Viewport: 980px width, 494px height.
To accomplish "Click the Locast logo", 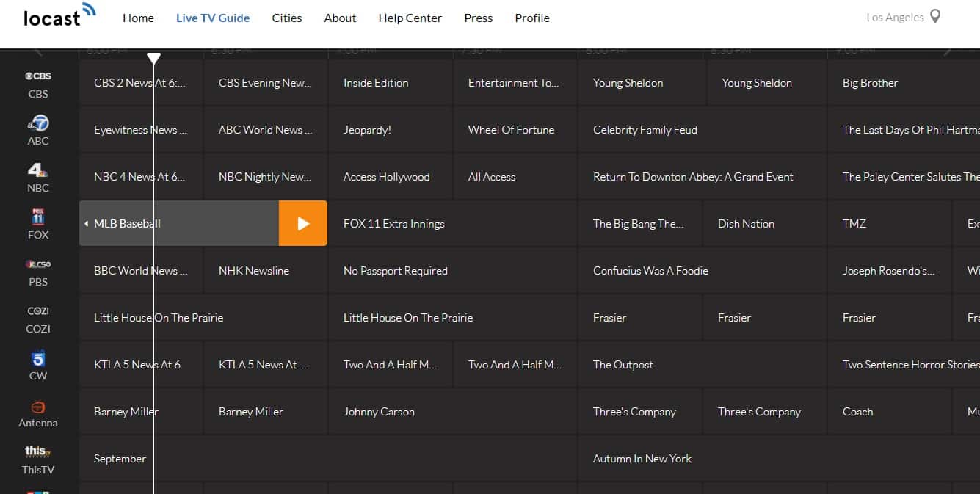I will click(59, 15).
